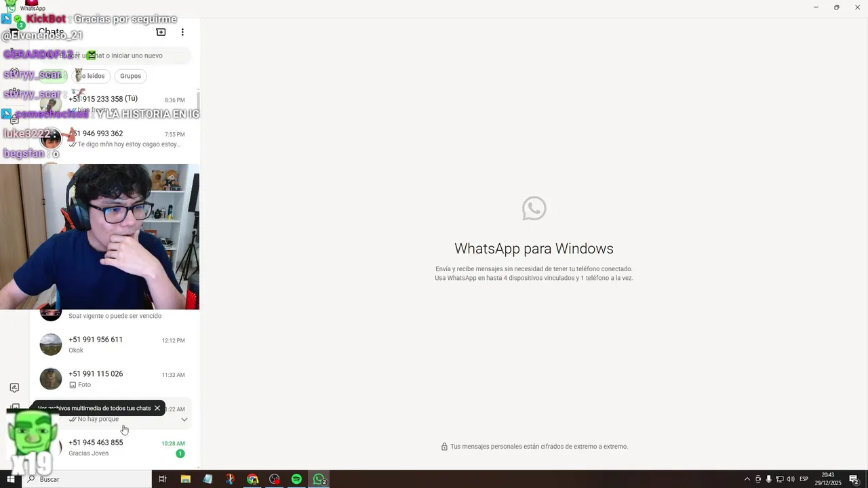Click the 'Okok' message preview
Image resolution: width=868 pixels, height=488 pixels.
[x=76, y=350]
